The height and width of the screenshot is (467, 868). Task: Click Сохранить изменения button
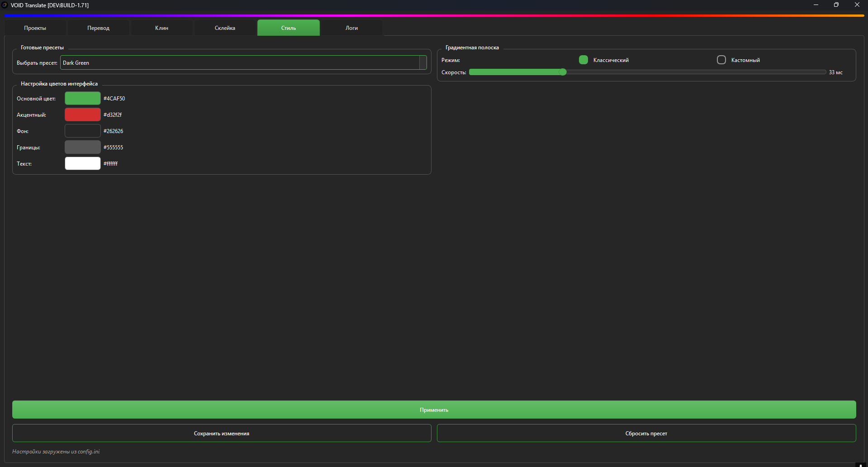[222, 433]
